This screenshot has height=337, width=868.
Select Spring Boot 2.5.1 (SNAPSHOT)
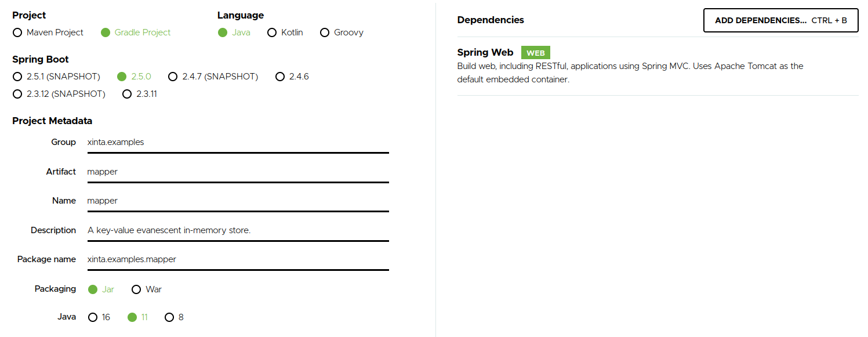pyautogui.click(x=17, y=77)
